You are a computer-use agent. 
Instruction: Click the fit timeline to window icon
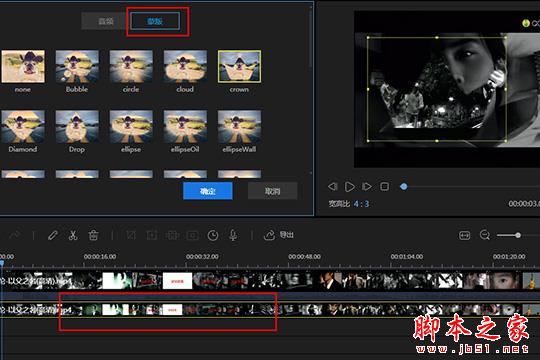[x=465, y=235]
